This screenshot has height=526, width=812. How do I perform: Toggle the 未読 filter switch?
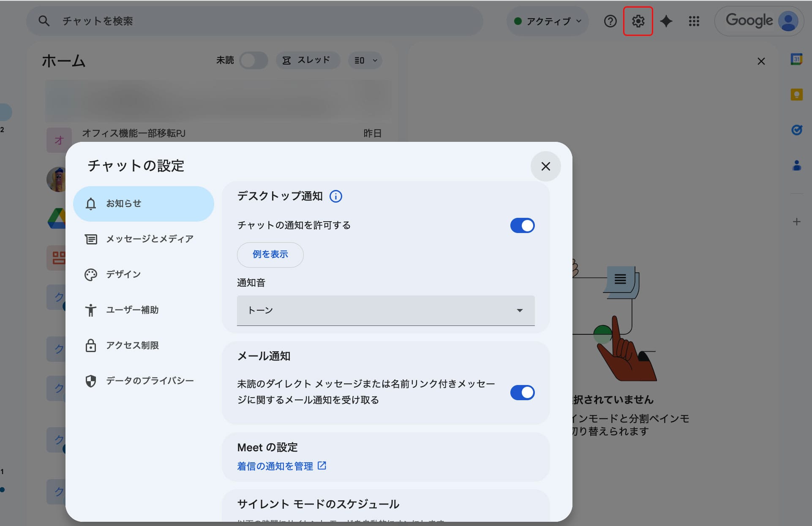[253, 60]
